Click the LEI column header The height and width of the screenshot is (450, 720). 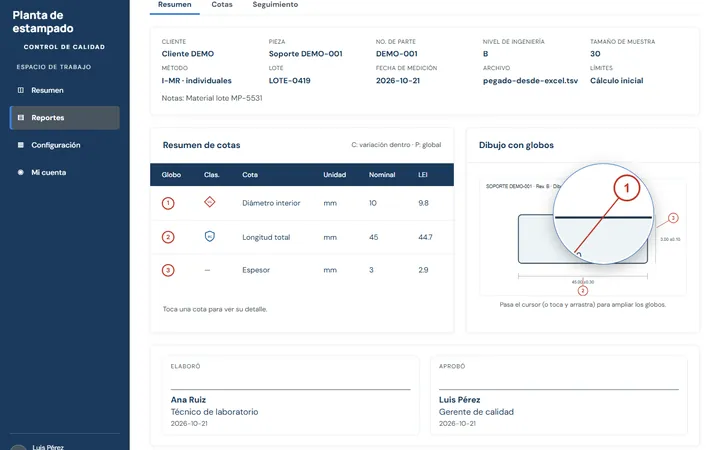[x=423, y=175]
